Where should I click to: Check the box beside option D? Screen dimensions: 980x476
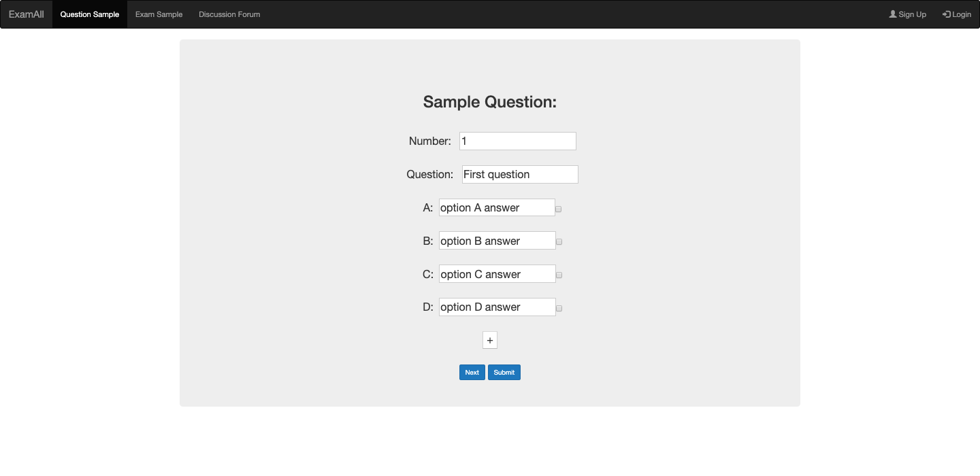[x=559, y=309]
